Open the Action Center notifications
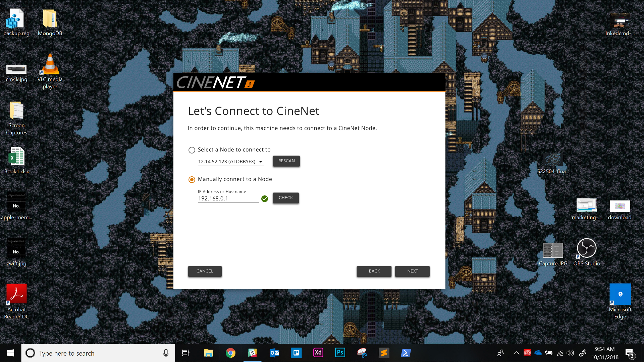The image size is (644, 362). click(630, 353)
